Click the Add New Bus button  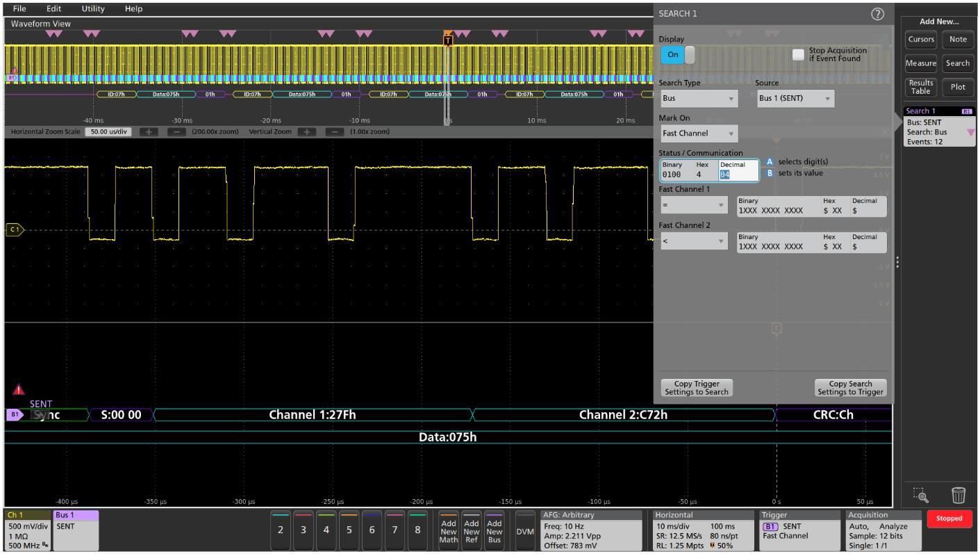click(494, 530)
